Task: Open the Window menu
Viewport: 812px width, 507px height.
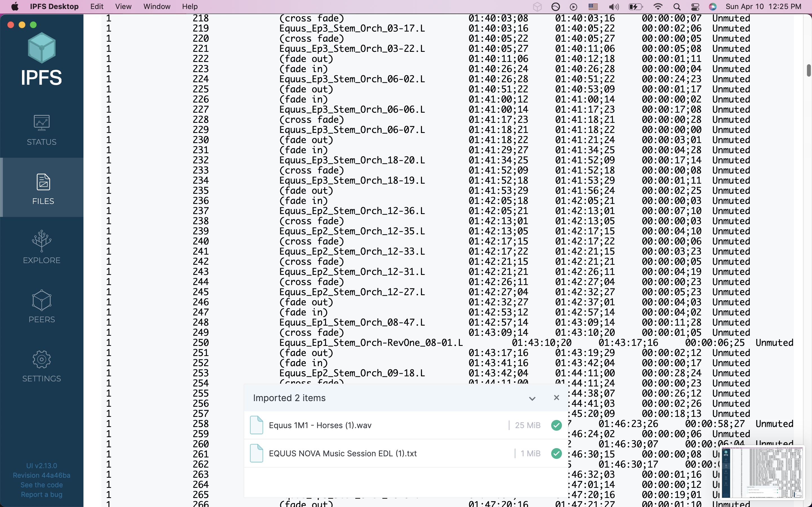Action: tap(157, 7)
